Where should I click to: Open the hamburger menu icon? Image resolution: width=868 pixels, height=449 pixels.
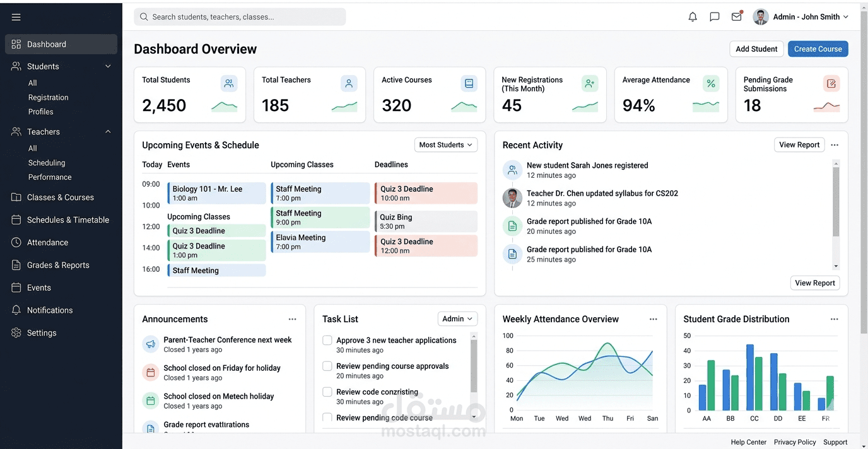click(x=16, y=17)
